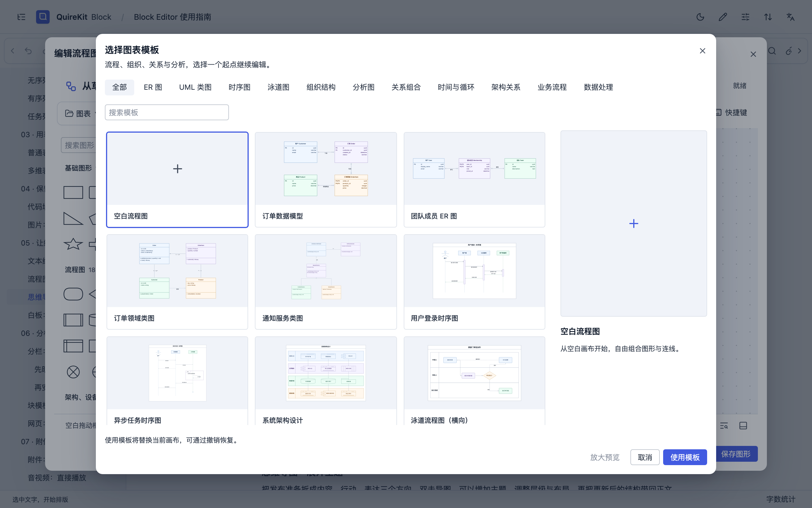812x508 pixels.
Task: Select the circle-with-X summing junction shape
Action: pos(73,372)
